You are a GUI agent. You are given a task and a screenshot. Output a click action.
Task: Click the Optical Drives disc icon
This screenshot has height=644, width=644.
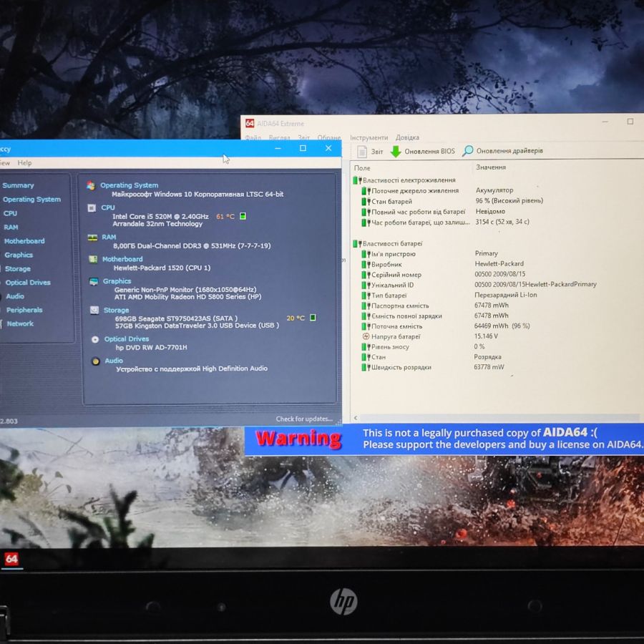(95, 339)
